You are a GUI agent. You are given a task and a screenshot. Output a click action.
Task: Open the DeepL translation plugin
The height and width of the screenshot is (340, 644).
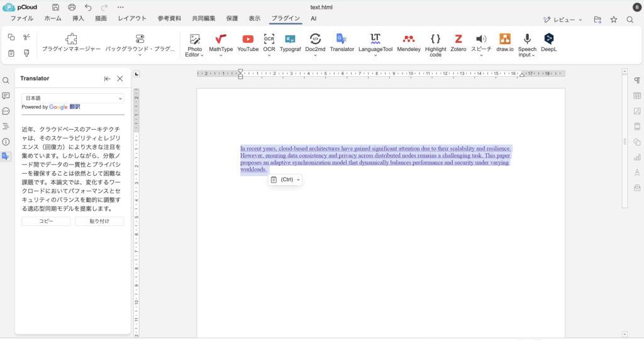548,40
